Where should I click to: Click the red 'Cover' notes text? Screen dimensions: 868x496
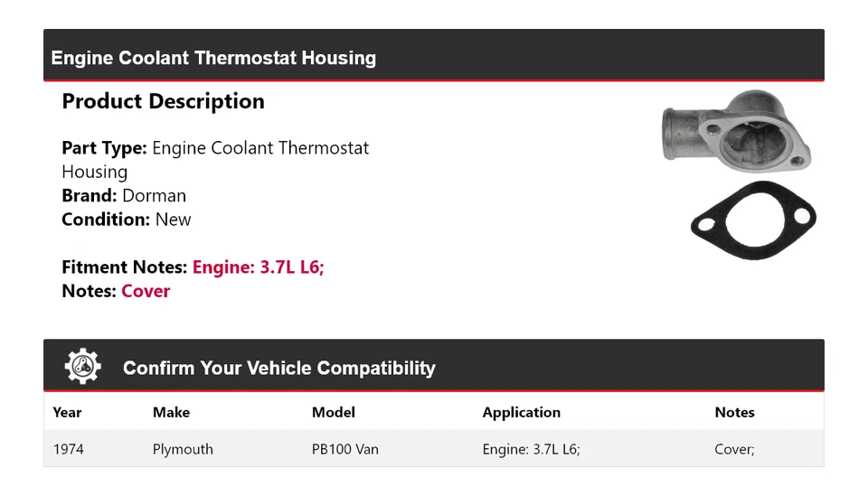[146, 291]
